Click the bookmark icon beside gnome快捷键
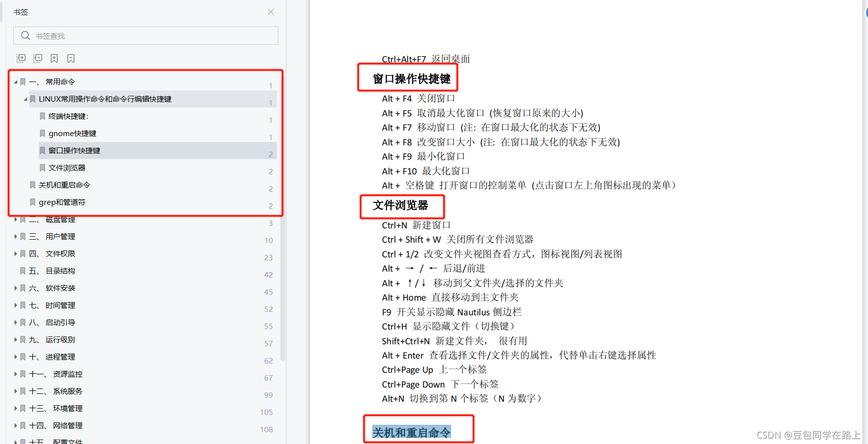This screenshot has height=444, width=868. coord(42,133)
